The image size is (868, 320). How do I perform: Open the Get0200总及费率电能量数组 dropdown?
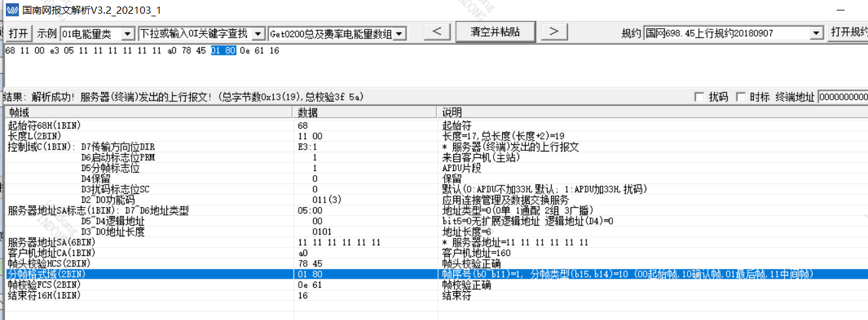(x=399, y=33)
